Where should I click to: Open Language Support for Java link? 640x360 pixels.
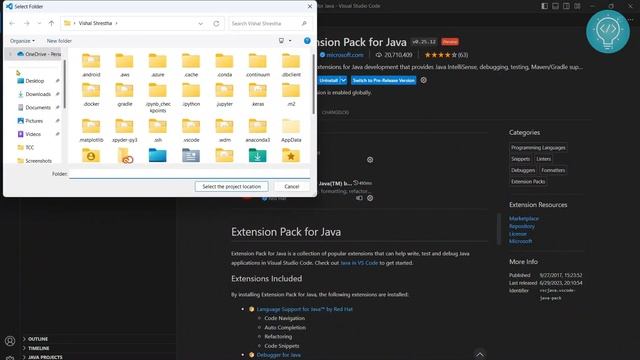pos(304,309)
